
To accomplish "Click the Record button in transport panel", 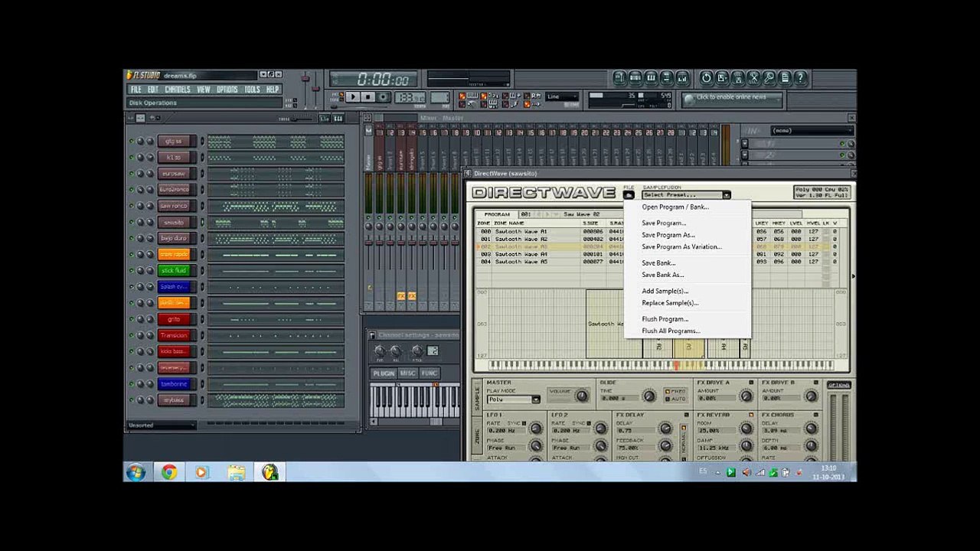I will [x=384, y=97].
